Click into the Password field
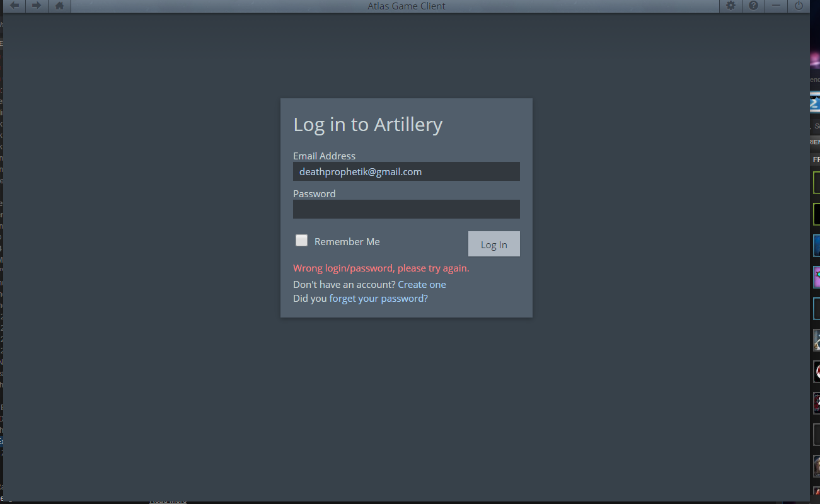820x504 pixels. coord(406,209)
